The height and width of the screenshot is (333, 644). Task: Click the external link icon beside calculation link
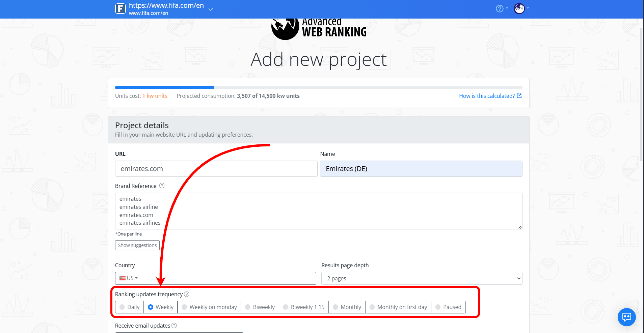pyautogui.click(x=519, y=96)
